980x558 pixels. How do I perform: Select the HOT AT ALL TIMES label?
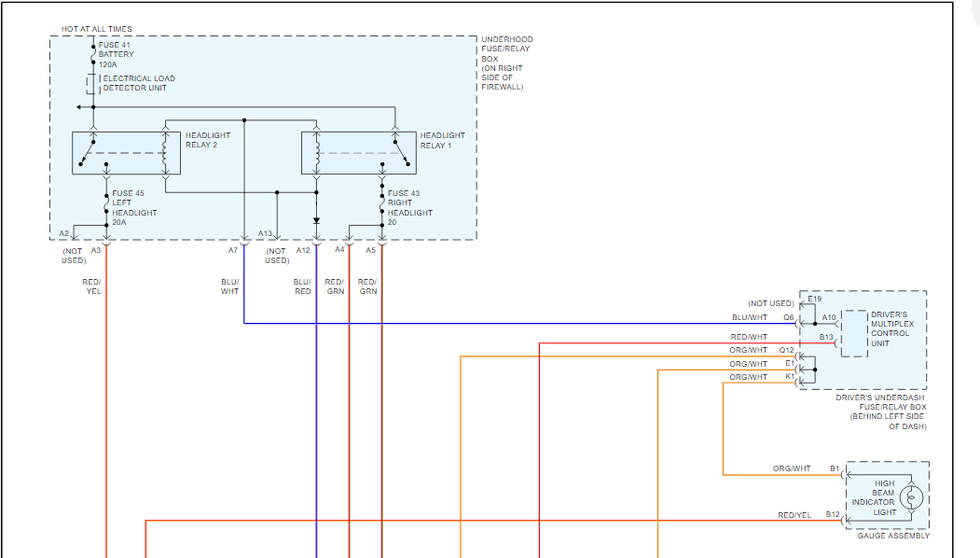96,29
